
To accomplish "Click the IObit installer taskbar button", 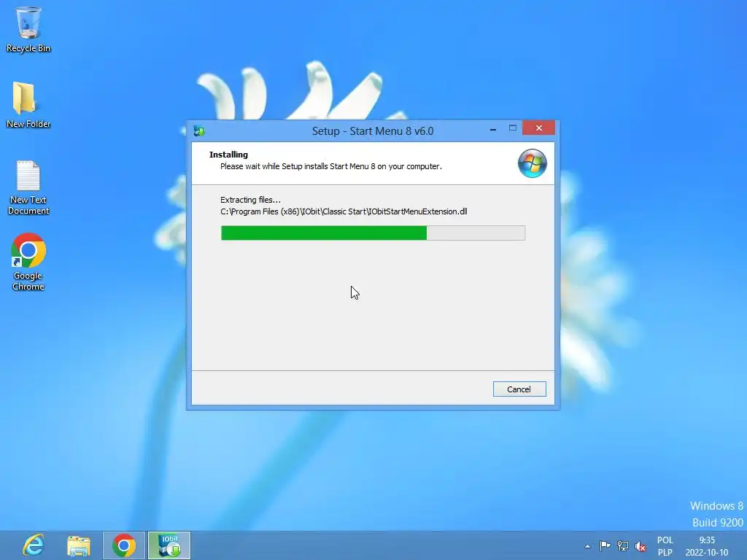I will [x=169, y=545].
